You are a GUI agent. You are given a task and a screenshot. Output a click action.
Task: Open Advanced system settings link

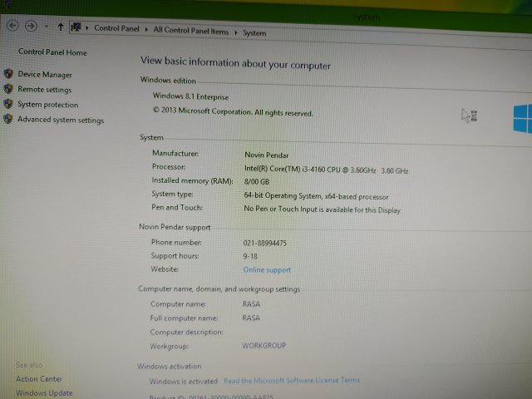pyautogui.click(x=61, y=120)
